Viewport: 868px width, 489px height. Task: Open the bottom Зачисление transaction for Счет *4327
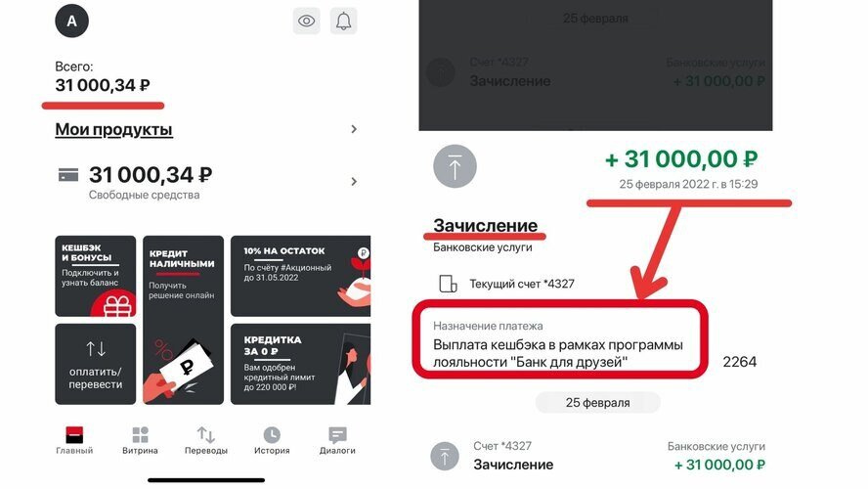click(598, 457)
